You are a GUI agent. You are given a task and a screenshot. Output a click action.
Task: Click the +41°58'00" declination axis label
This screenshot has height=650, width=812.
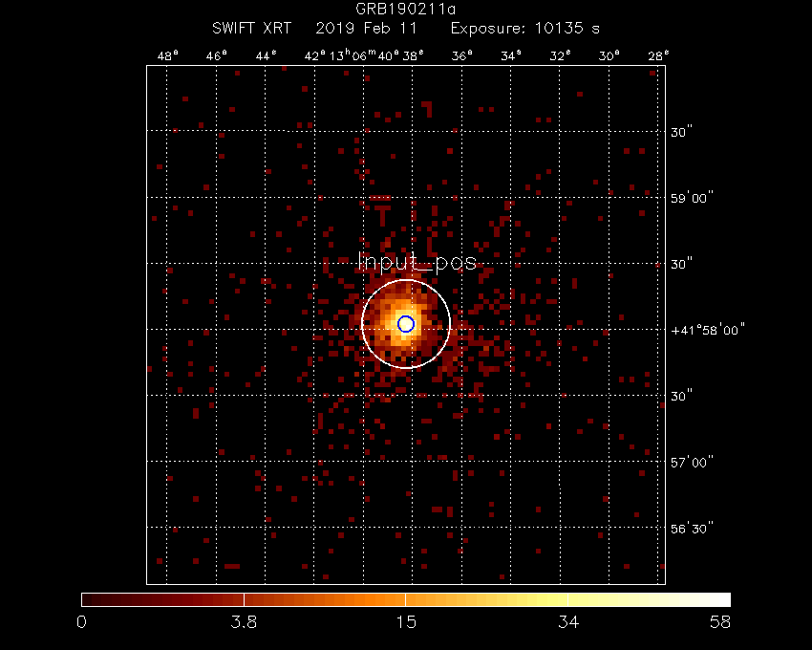point(708,330)
